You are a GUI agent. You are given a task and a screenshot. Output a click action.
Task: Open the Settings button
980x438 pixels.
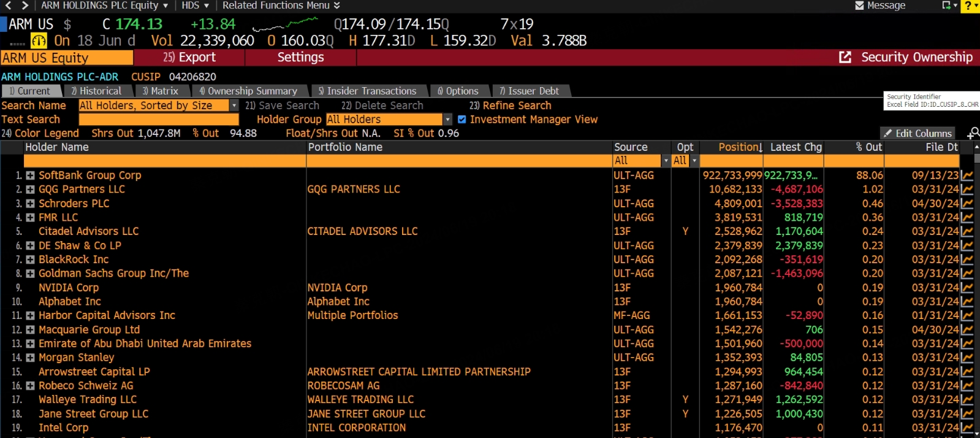(x=300, y=57)
